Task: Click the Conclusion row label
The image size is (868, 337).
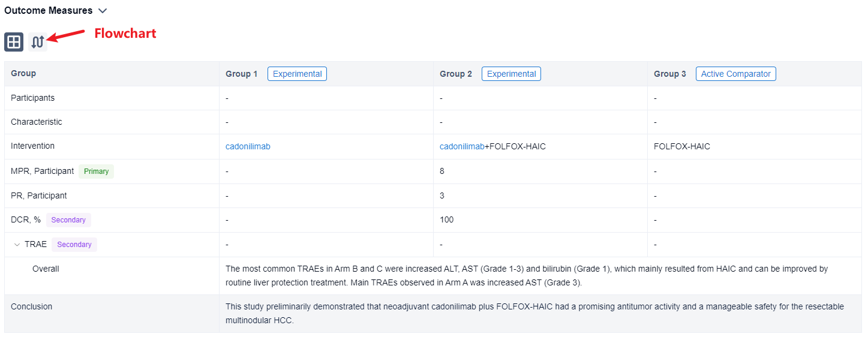Action: 31,306
